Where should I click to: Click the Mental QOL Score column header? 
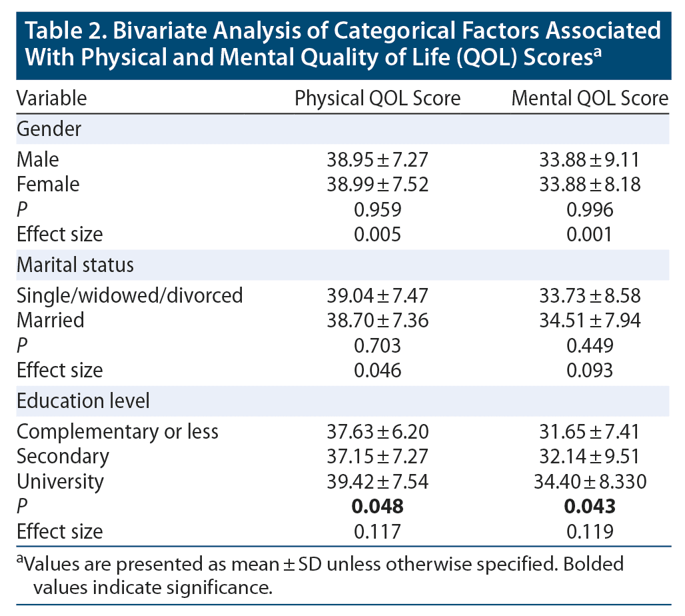[x=589, y=99]
